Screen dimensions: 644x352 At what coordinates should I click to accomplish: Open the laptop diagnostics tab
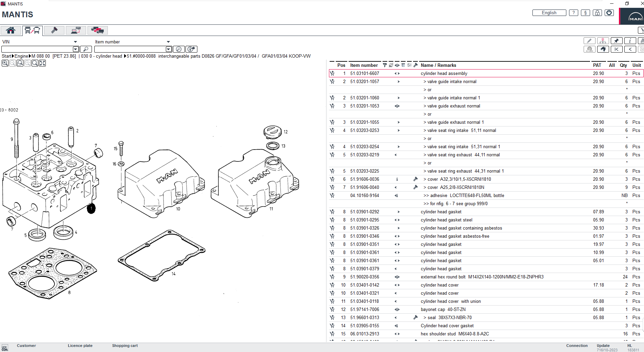(76, 30)
